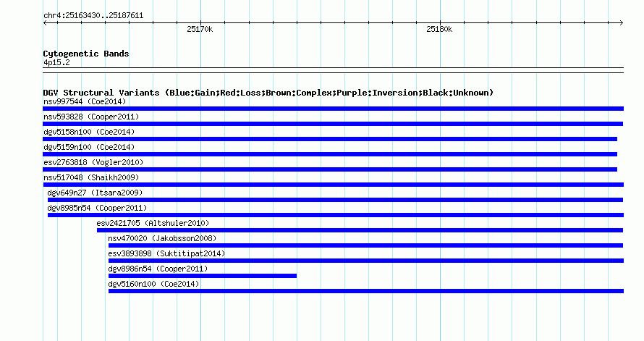
Task: Select the dgv649n27 blue bar
Action: click(335, 200)
